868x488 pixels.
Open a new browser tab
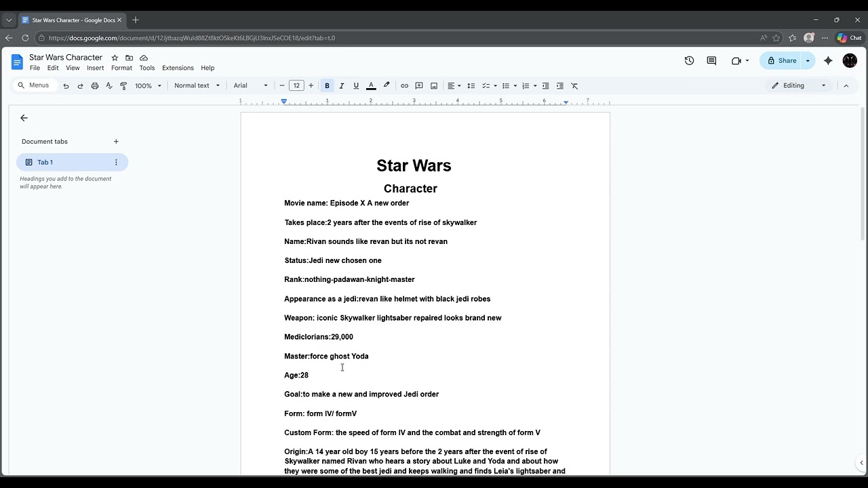tap(136, 20)
